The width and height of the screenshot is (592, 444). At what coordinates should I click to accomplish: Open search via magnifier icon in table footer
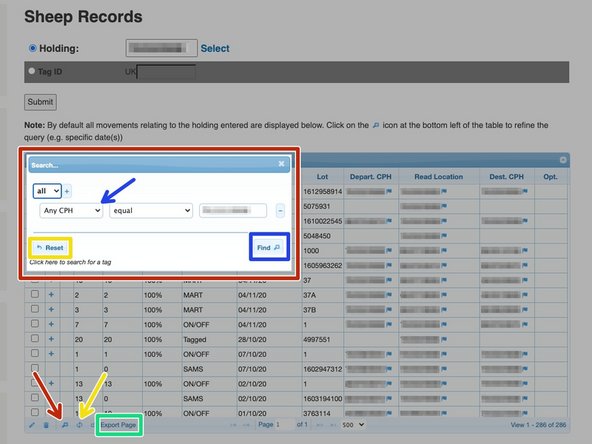click(x=65, y=425)
